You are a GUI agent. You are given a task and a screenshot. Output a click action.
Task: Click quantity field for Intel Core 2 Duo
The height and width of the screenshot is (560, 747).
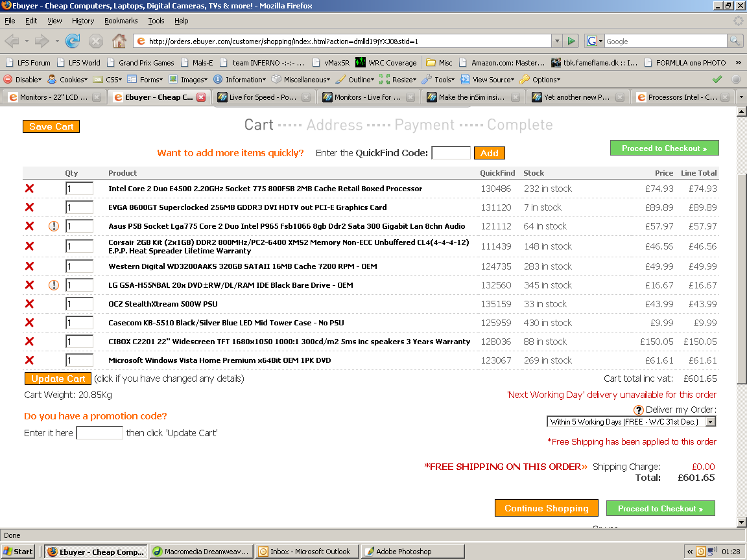click(x=79, y=189)
